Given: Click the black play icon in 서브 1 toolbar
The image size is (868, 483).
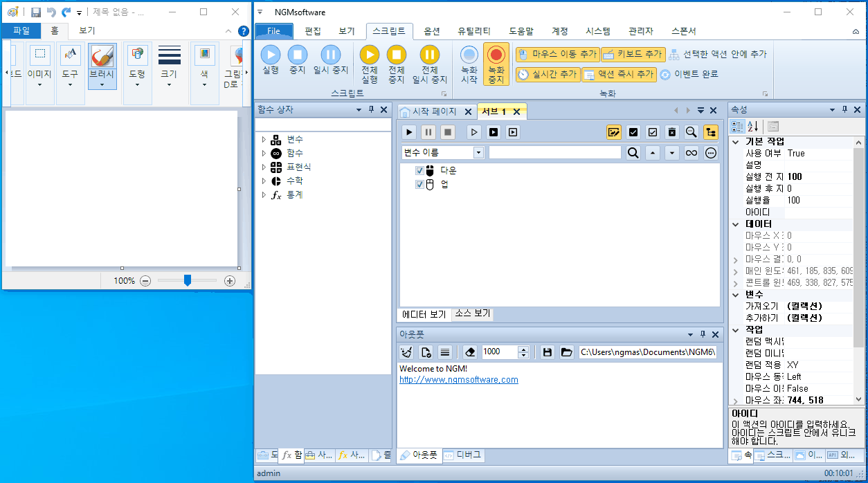Looking at the screenshot, I should 410,132.
